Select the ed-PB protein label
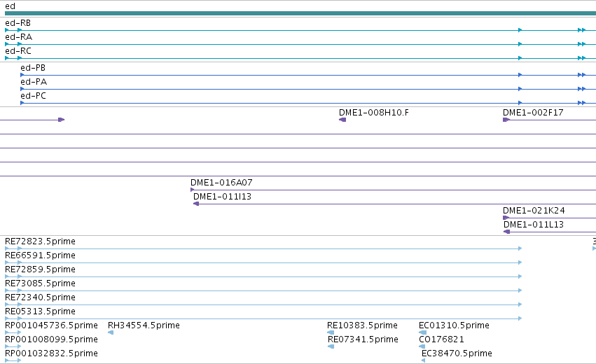Viewport: 596px width, 364px height. (33, 68)
